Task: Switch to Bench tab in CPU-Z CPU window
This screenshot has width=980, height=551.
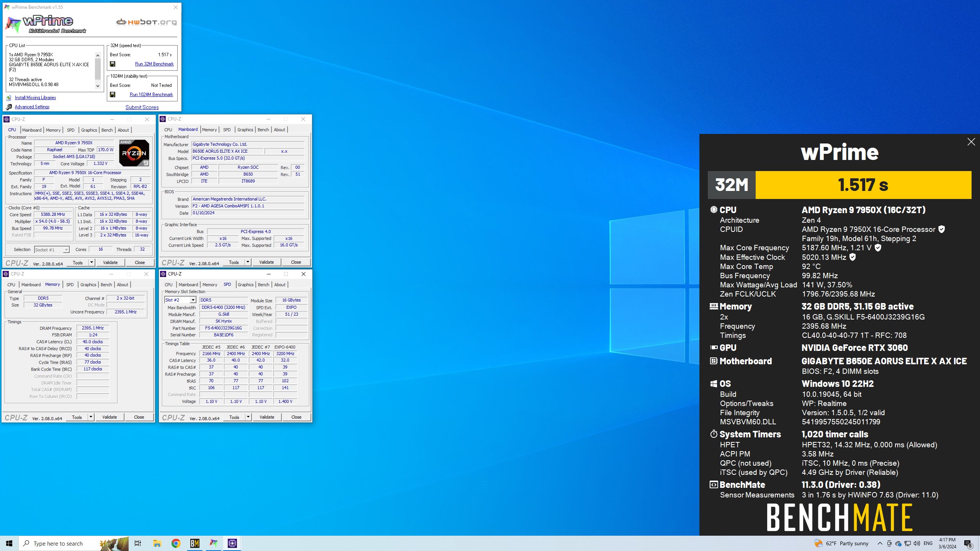Action: 107,130
